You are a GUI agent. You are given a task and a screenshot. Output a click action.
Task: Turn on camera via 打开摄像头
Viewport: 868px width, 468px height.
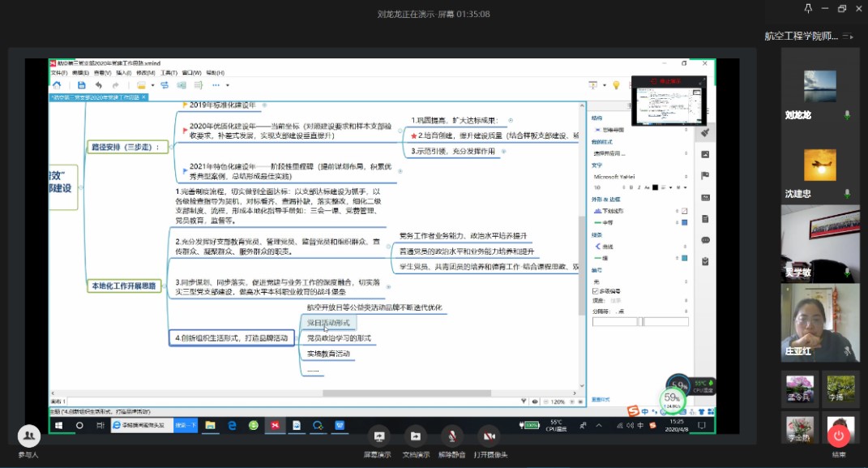[x=490, y=436]
